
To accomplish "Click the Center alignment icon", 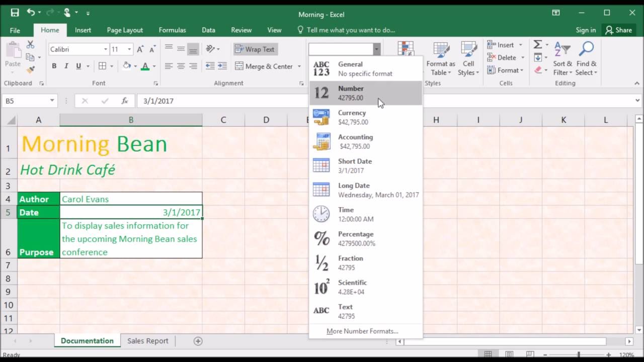I will pyautogui.click(x=181, y=66).
